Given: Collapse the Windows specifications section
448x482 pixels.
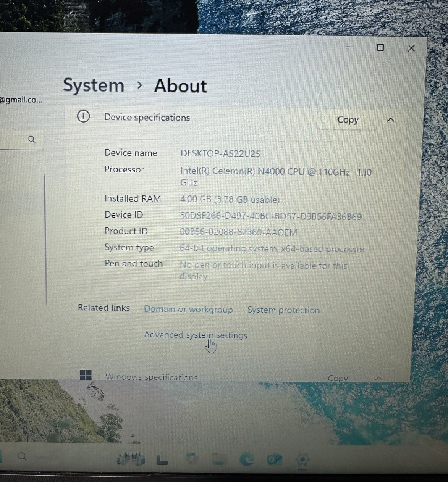Looking at the screenshot, I should (x=378, y=378).
